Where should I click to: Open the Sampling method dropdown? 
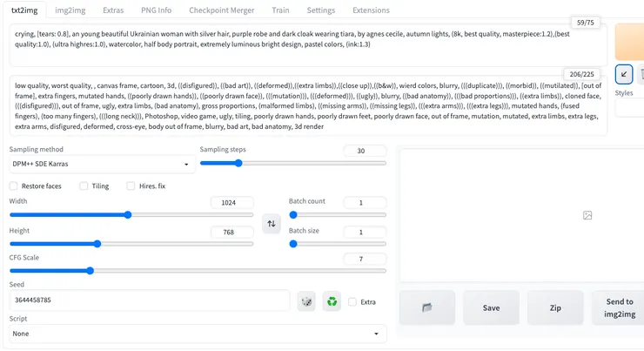tap(101, 163)
